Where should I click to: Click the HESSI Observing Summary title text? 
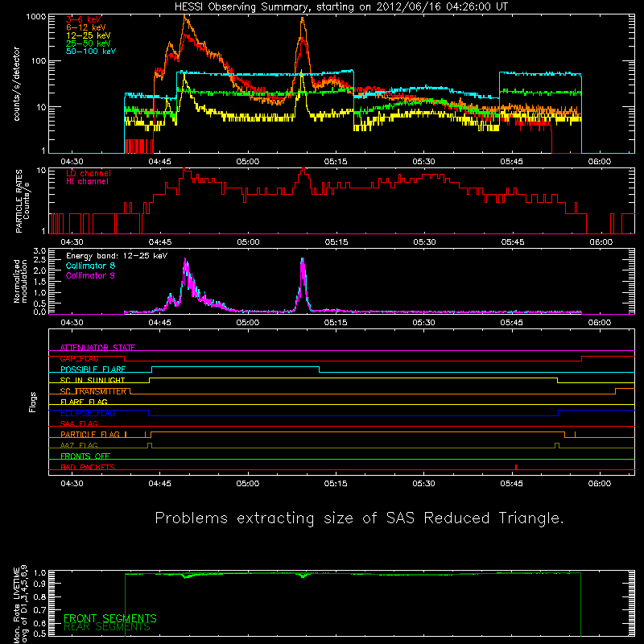tap(341, 7)
